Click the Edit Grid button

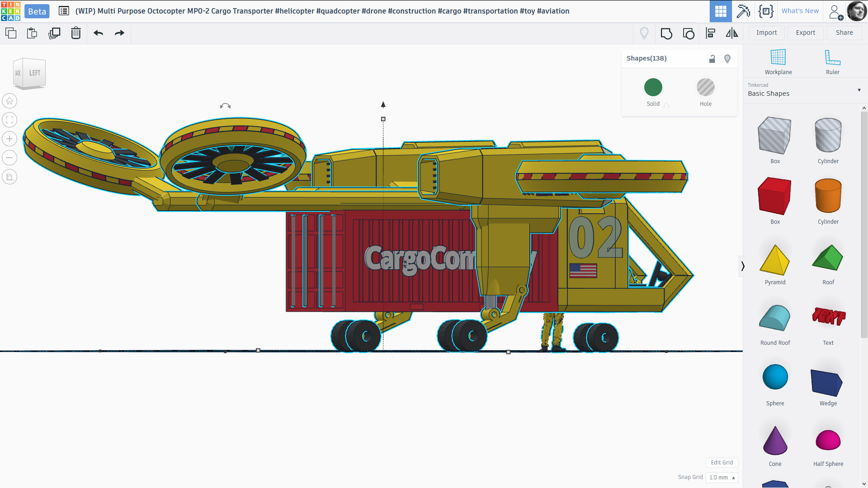coord(722,462)
